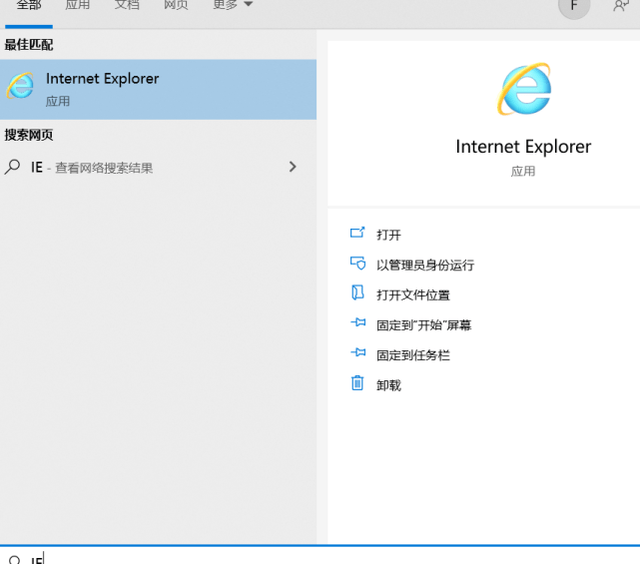Click the open-window icon next to 打开
640x564 pixels.
[358, 233]
